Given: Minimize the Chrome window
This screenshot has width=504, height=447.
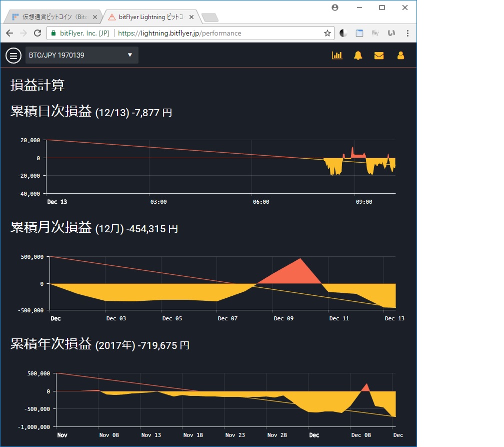Looking at the screenshot, I should click(x=359, y=8).
